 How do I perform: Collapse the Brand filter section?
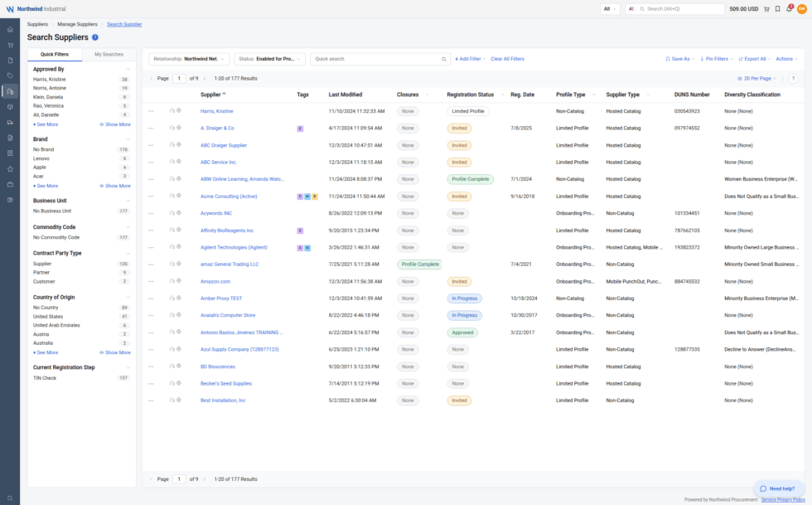tap(128, 139)
